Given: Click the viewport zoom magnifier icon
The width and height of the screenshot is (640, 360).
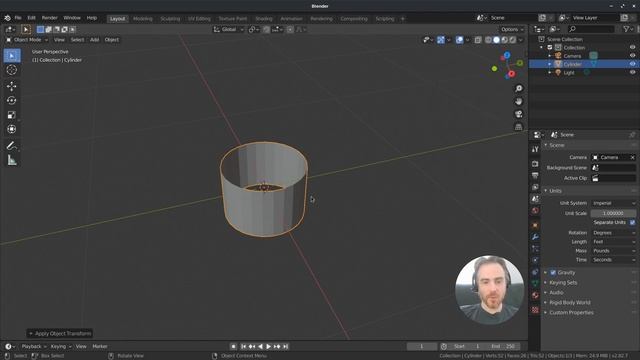Looking at the screenshot, I should (x=518, y=89).
